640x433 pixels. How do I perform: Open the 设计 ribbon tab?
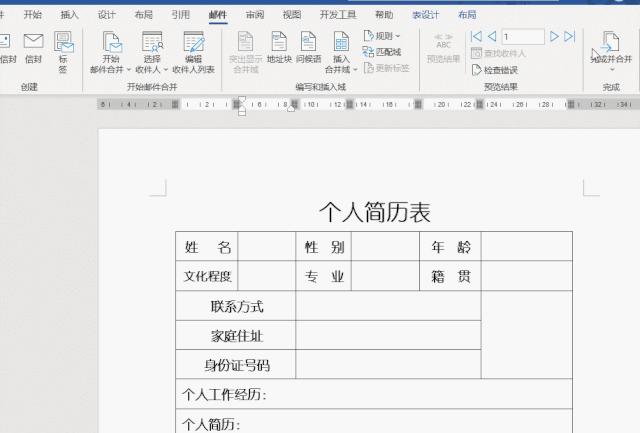click(107, 15)
